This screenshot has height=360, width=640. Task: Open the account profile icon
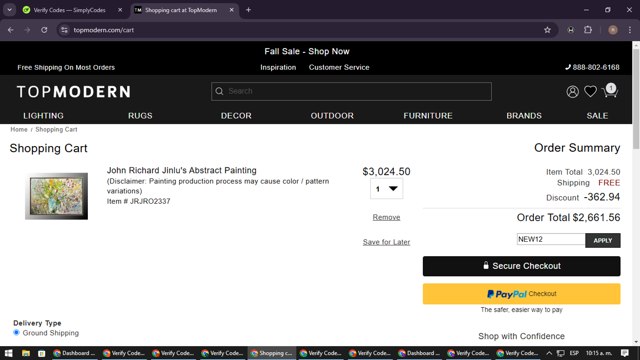[572, 91]
